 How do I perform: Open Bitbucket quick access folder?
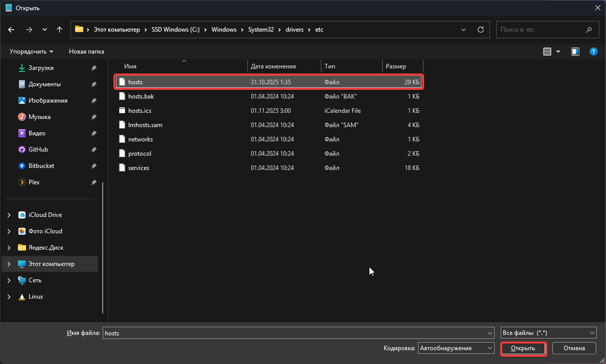click(41, 166)
